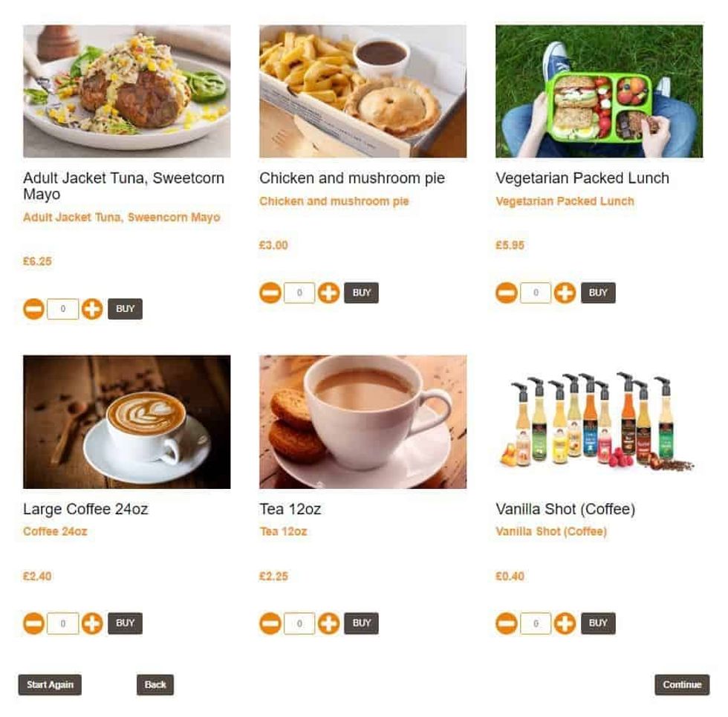Click Start Again button
This screenshot has height=717, width=728.
coord(51,685)
